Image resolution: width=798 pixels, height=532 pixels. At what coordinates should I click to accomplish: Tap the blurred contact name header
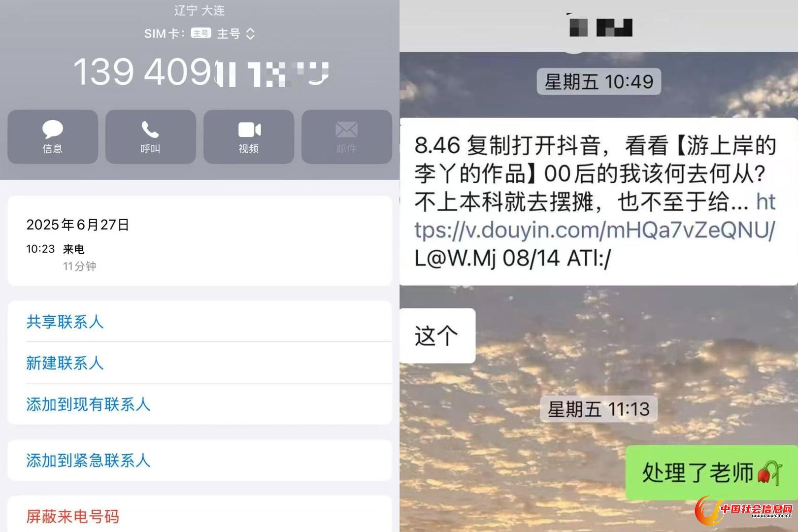click(601, 27)
